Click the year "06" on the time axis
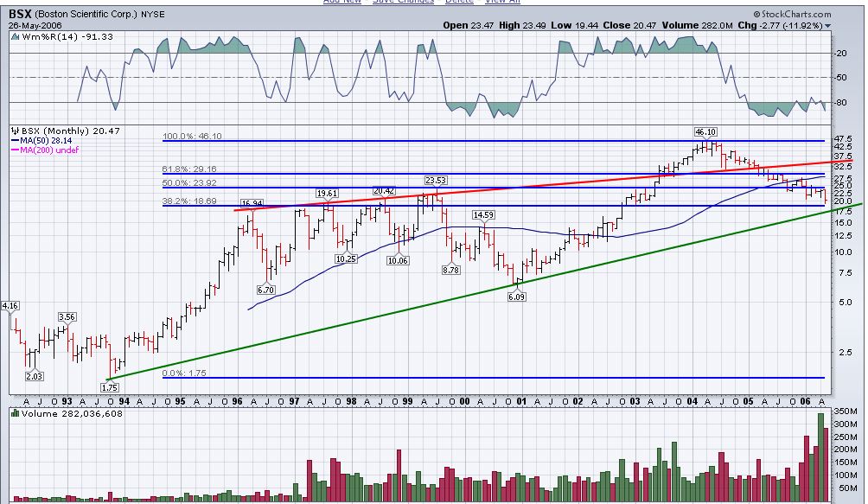Viewport: 868px width, 504px height. (x=806, y=402)
